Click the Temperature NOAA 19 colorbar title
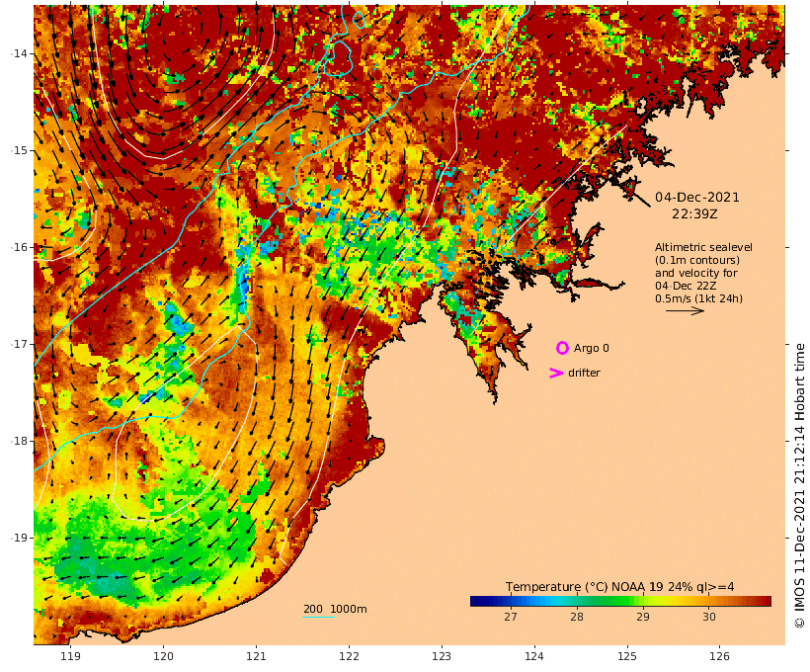Image resolution: width=810 pixels, height=672 pixels. (x=620, y=587)
